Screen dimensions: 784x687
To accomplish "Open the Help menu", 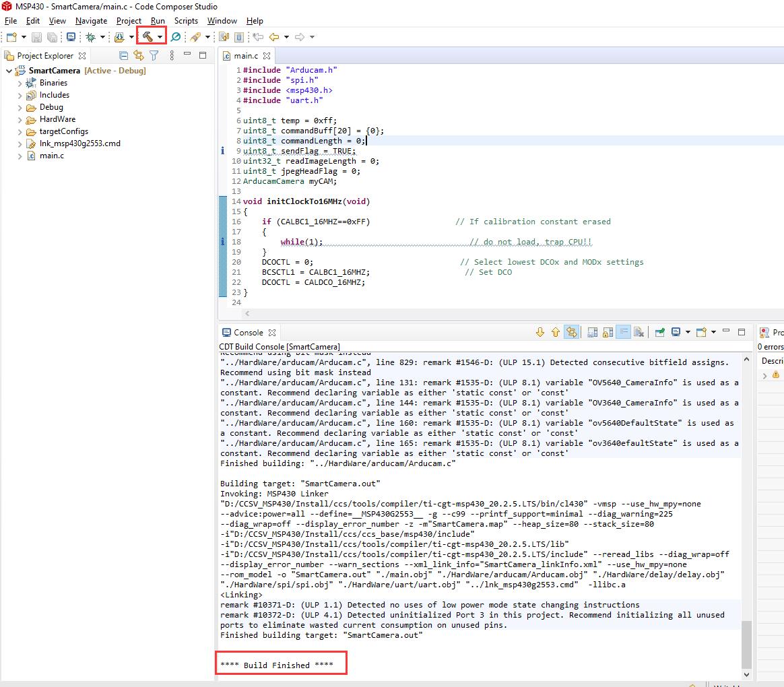I will pyautogui.click(x=255, y=21).
